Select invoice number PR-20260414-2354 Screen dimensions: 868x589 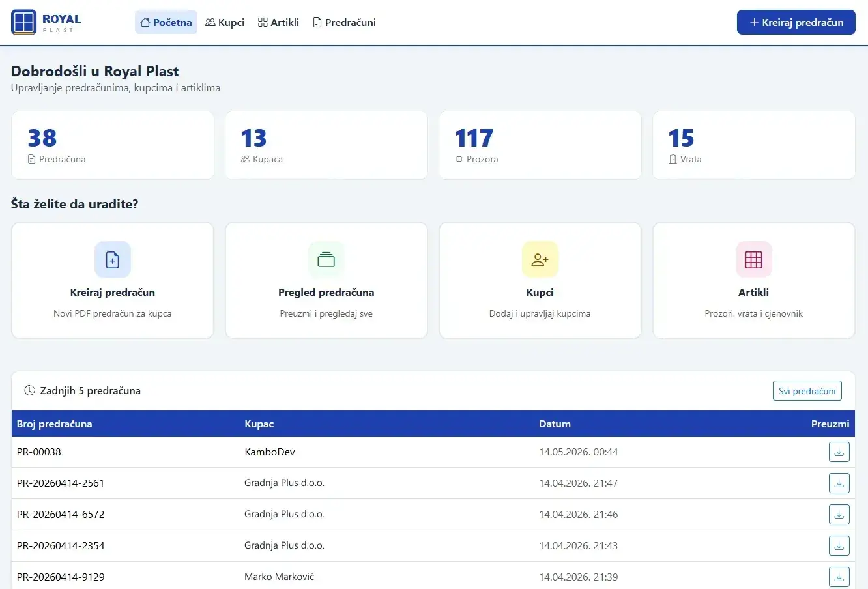[x=61, y=546]
